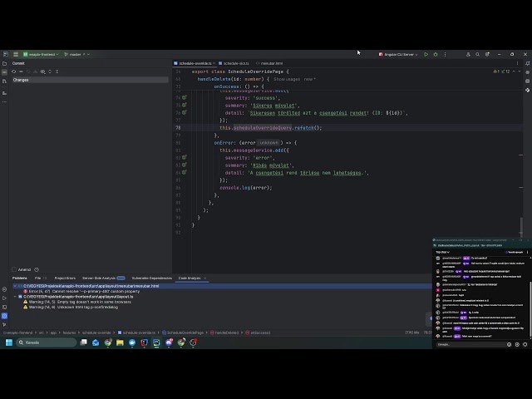This screenshot has height=399, width=532.
Task: Open the Notifications bell on right sidebar
Action: coord(528,63)
